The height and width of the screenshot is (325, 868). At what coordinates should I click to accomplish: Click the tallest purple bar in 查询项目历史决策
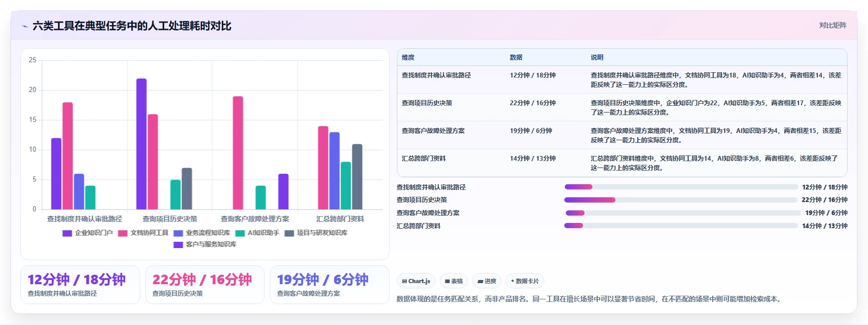(x=142, y=144)
